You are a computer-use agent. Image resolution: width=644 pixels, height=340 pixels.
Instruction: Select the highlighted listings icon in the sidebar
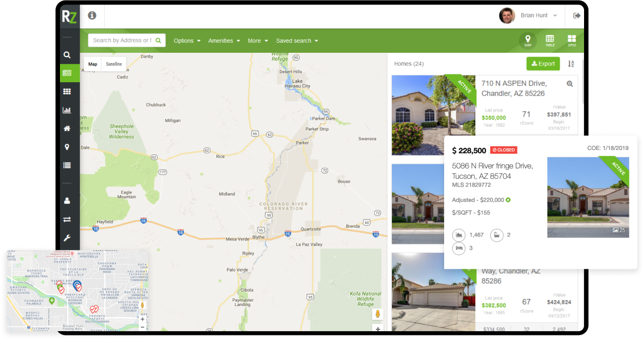tap(67, 73)
